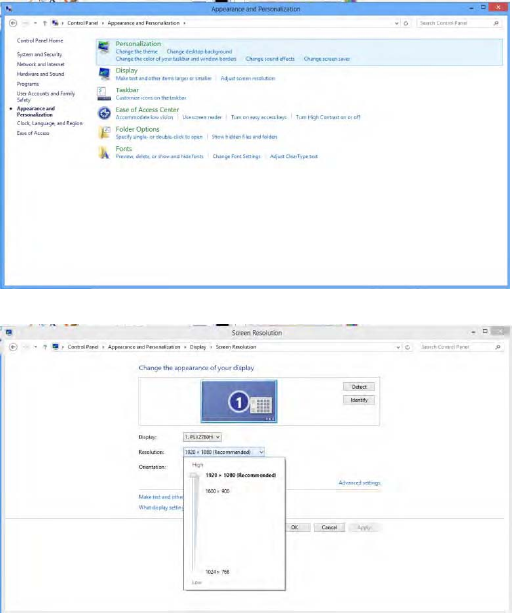The height and width of the screenshot is (613, 512).
Task: Collapse the Resolution dropdown arrow
Action: coord(261,452)
